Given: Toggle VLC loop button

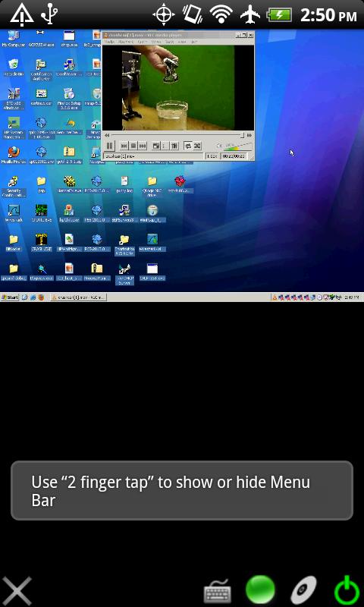Looking at the screenshot, I should [x=188, y=146].
